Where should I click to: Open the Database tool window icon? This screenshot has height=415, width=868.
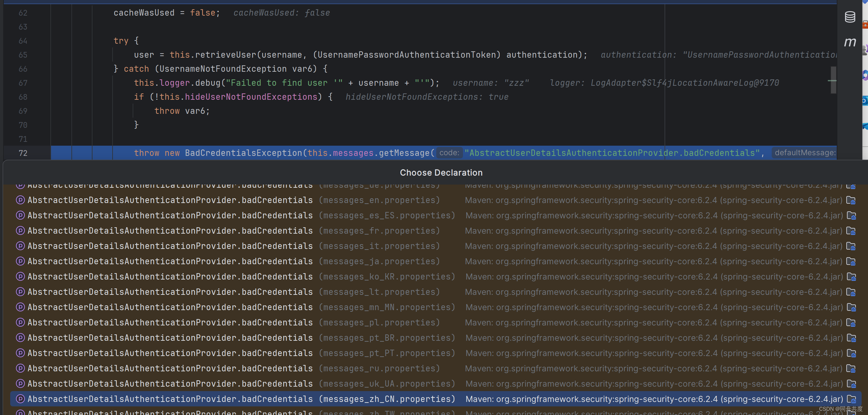[850, 17]
